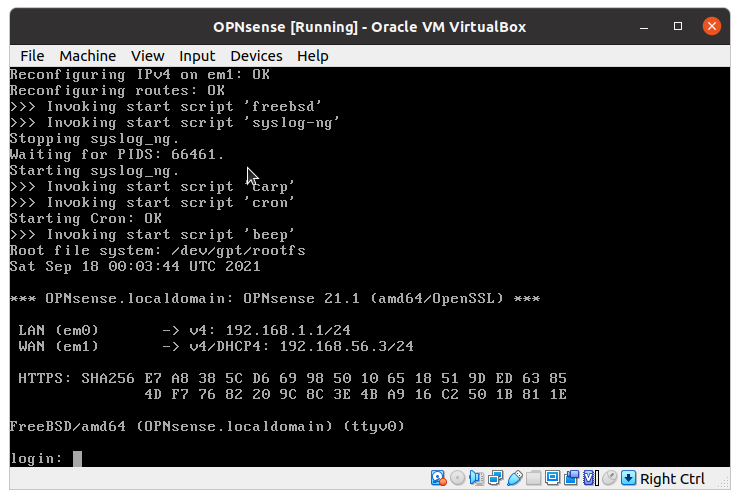Click the login prompt cursor in the console
Image resolution: width=740 pixels, height=499 pixels.
coord(77,458)
